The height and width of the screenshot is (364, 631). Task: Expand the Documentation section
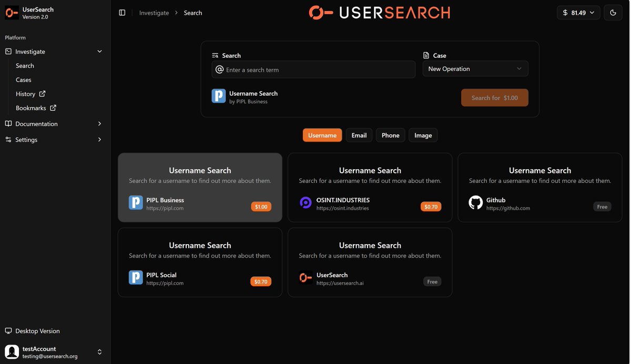coord(54,124)
